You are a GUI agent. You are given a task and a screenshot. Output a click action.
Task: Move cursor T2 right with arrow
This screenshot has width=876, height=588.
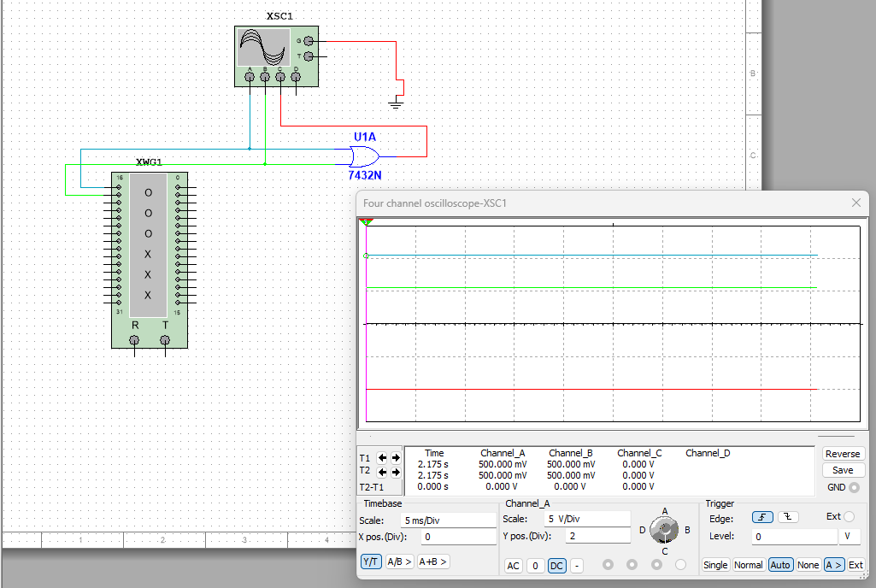click(x=396, y=473)
